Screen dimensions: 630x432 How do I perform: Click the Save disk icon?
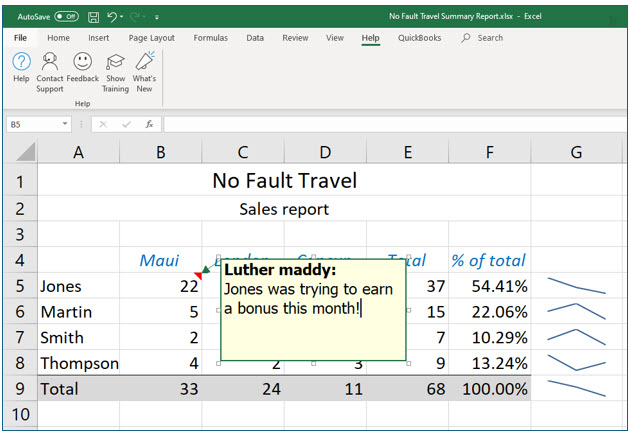click(93, 17)
